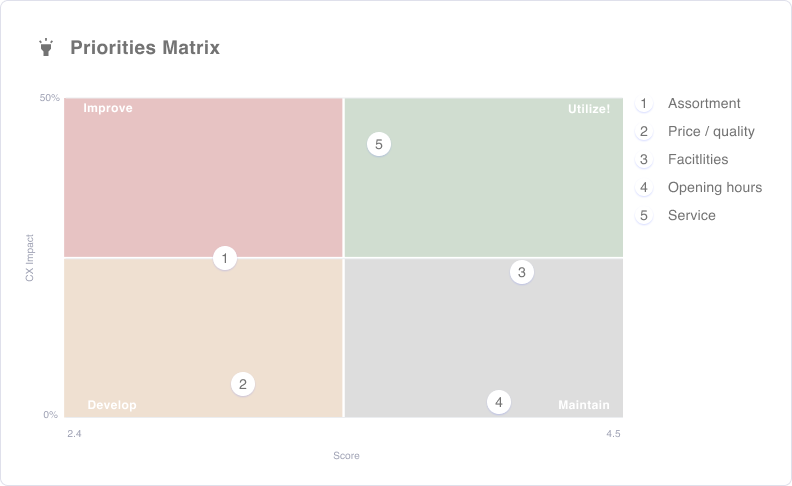Select data point 1 on the matrix
Image resolution: width=792 pixels, height=486 pixels.
(225, 258)
